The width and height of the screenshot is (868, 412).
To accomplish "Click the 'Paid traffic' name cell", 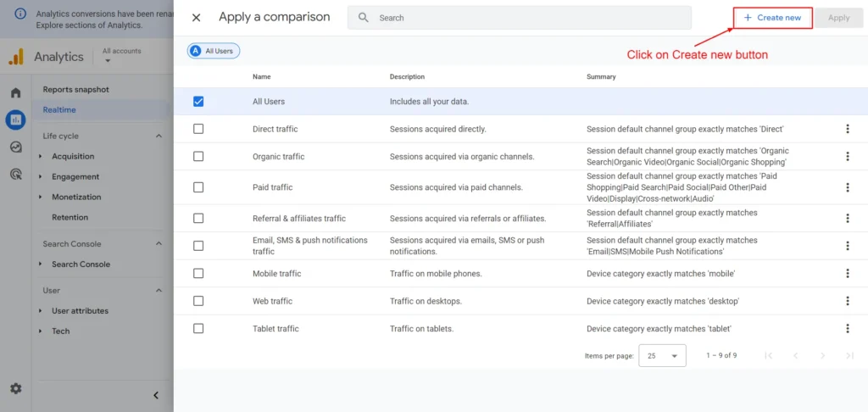I will point(272,187).
